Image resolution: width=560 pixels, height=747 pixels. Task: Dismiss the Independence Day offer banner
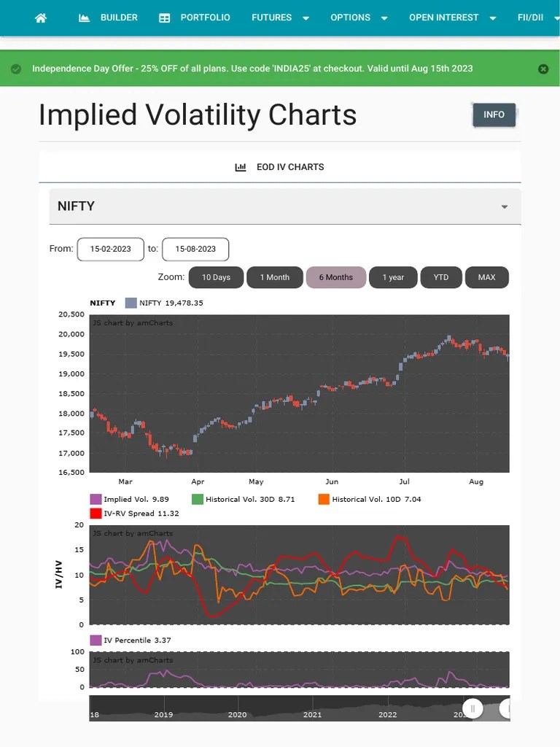pyautogui.click(x=542, y=69)
